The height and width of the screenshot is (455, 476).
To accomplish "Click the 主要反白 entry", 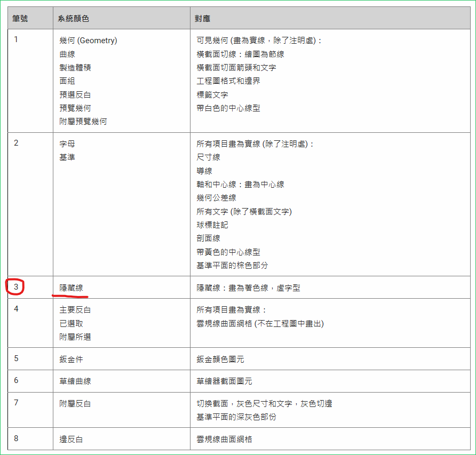I will coord(75,310).
